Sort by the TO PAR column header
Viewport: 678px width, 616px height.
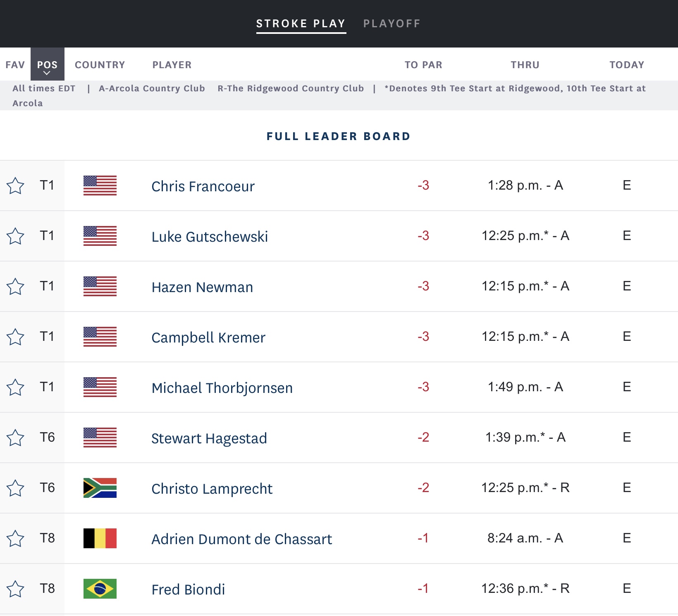point(423,65)
